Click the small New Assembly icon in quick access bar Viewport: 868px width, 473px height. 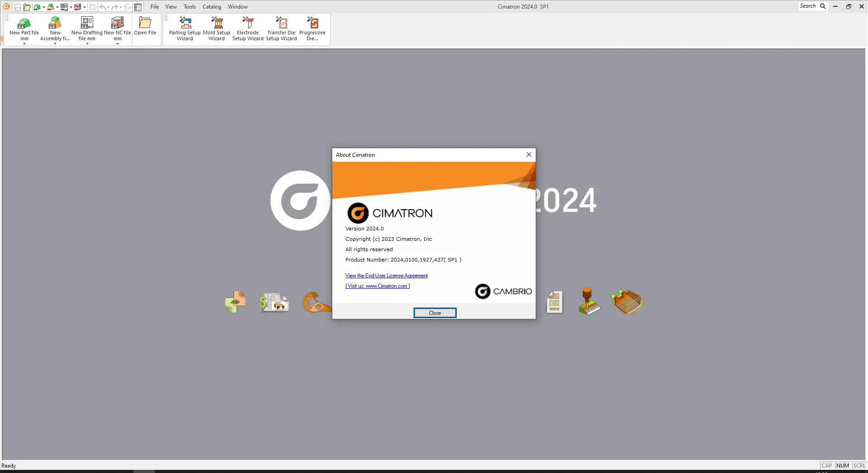[x=51, y=7]
